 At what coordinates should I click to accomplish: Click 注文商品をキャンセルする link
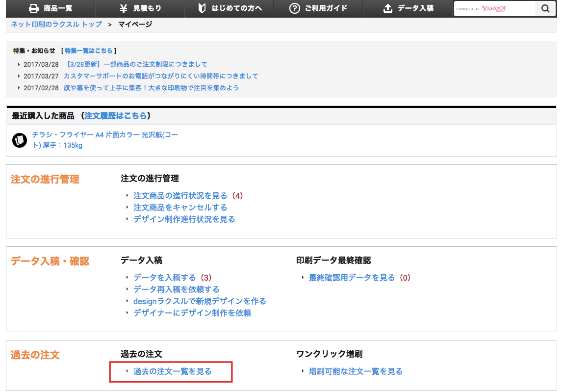(x=180, y=208)
